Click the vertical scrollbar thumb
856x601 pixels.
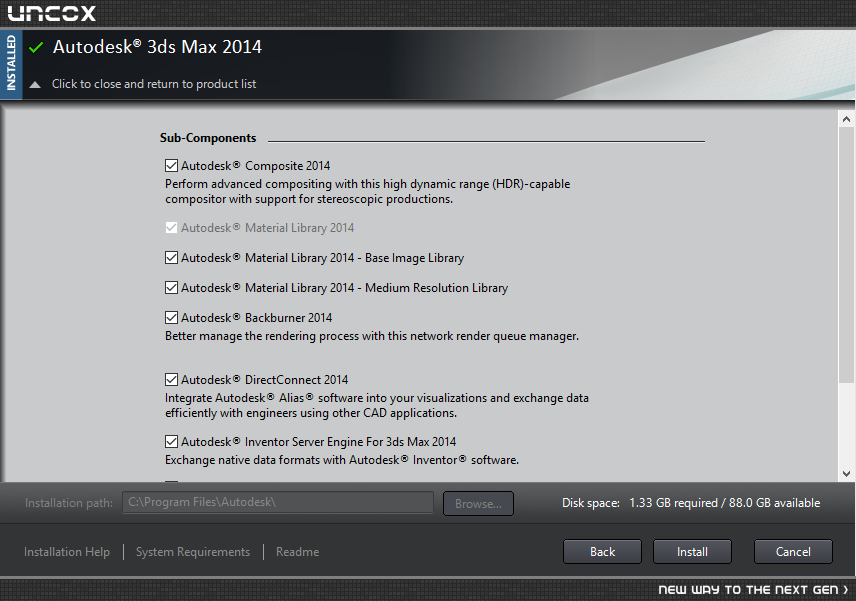pos(846,255)
